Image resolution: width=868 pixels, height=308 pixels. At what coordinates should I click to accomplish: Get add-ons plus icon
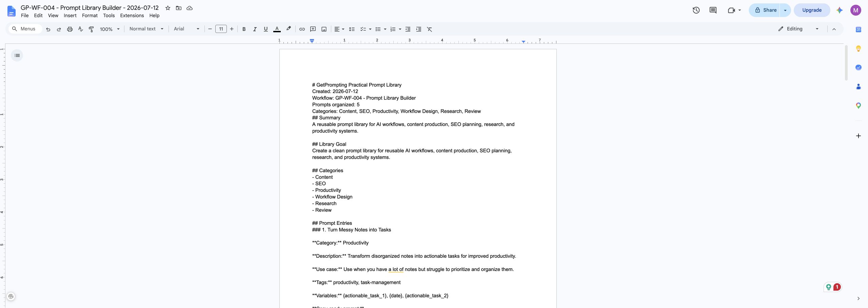pos(859,136)
